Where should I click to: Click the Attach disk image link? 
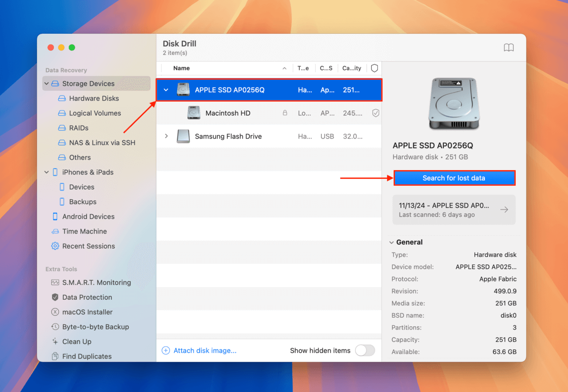coord(205,350)
